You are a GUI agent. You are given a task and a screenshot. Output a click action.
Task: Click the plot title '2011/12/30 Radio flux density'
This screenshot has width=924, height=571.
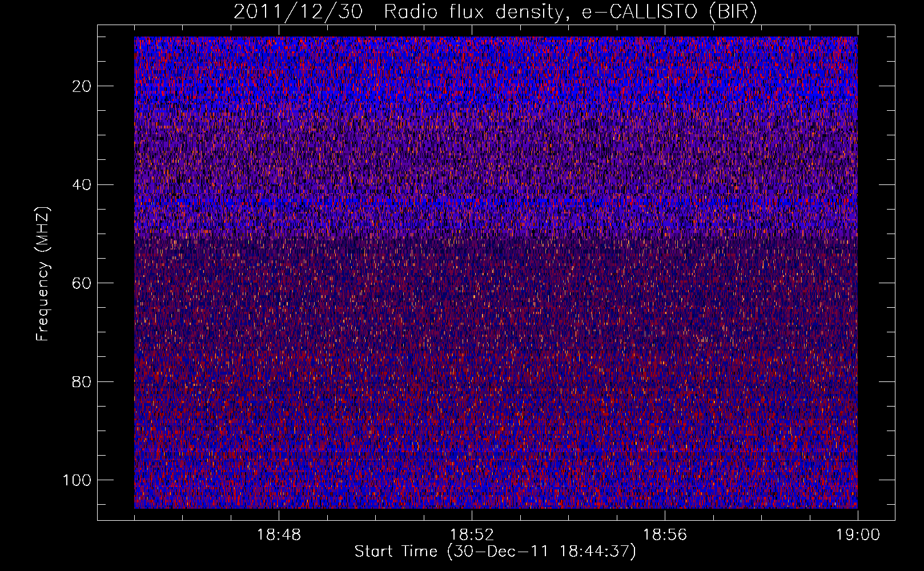click(x=495, y=12)
